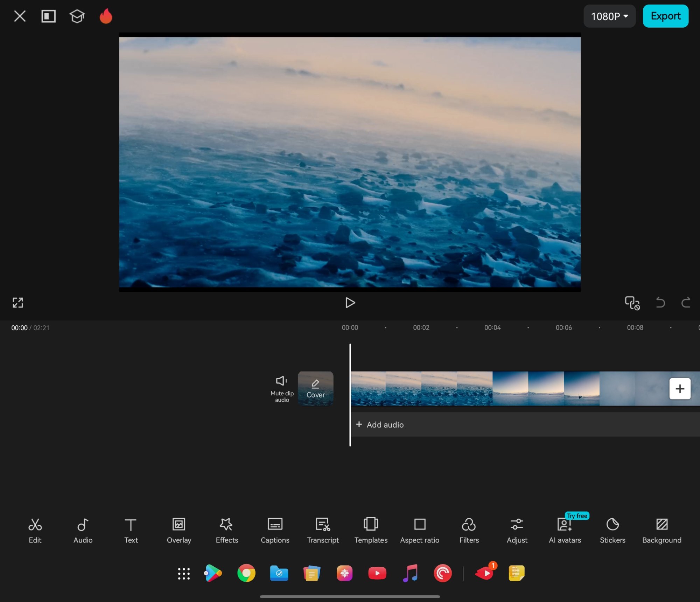Image resolution: width=700 pixels, height=602 pixels.
Task: Toggle Mute clip audio
Action: coord(282,388)
